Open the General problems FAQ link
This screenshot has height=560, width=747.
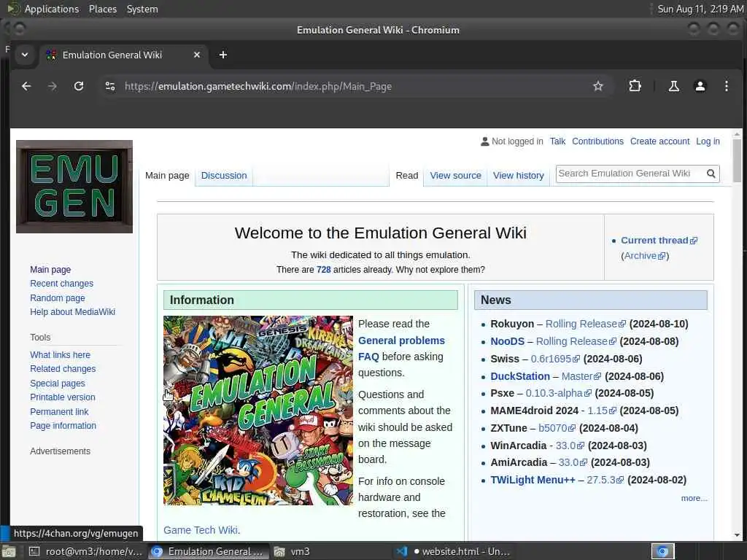coord(401,348)
